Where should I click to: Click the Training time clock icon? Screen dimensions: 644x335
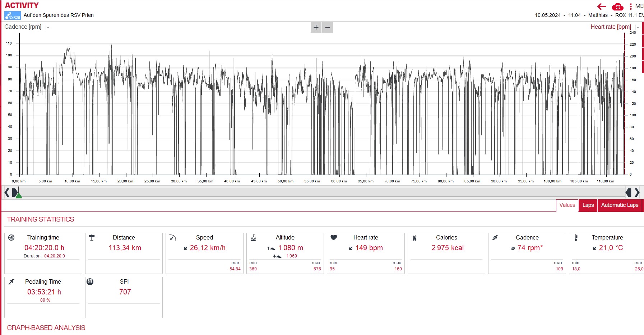(x=11, y=237)
